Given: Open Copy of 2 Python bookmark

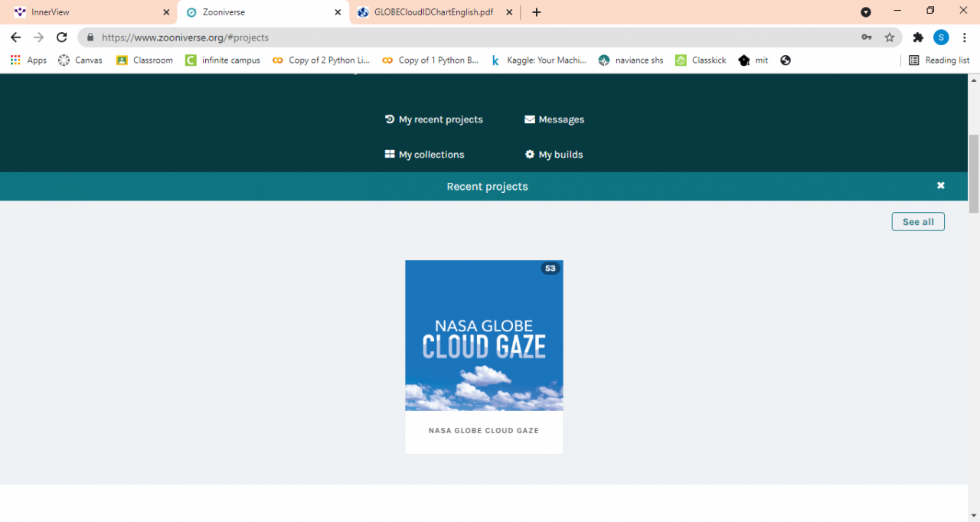Looking at the screenshot, I should pos(322,60).
